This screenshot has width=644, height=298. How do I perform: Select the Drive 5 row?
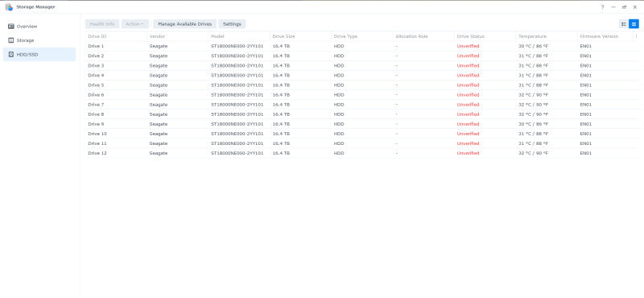[x=361, y=85]
